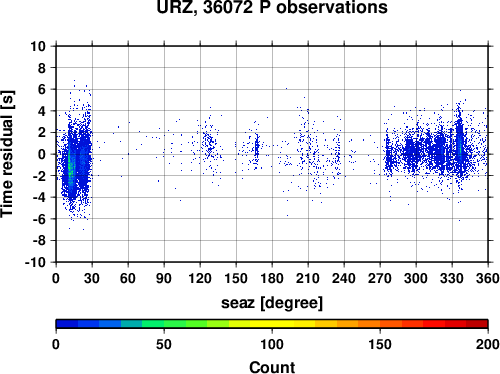500x374 pixels.
Task: Click the plot title URZ P observations
Action: pyautogui.click(x=272, y=7)
